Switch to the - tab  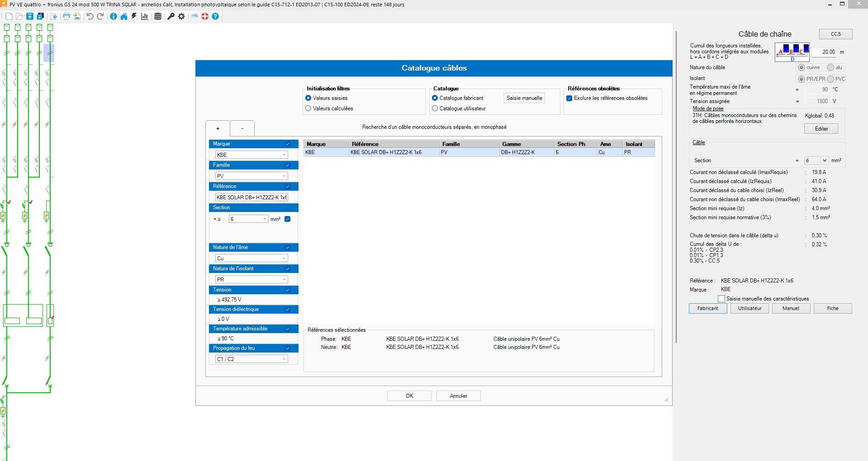[242, 128]
